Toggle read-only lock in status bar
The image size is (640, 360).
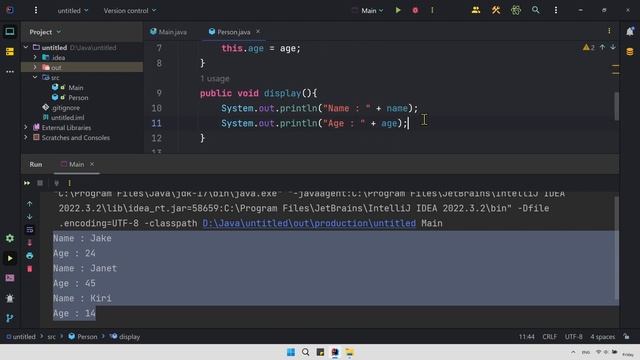(627, 337)
